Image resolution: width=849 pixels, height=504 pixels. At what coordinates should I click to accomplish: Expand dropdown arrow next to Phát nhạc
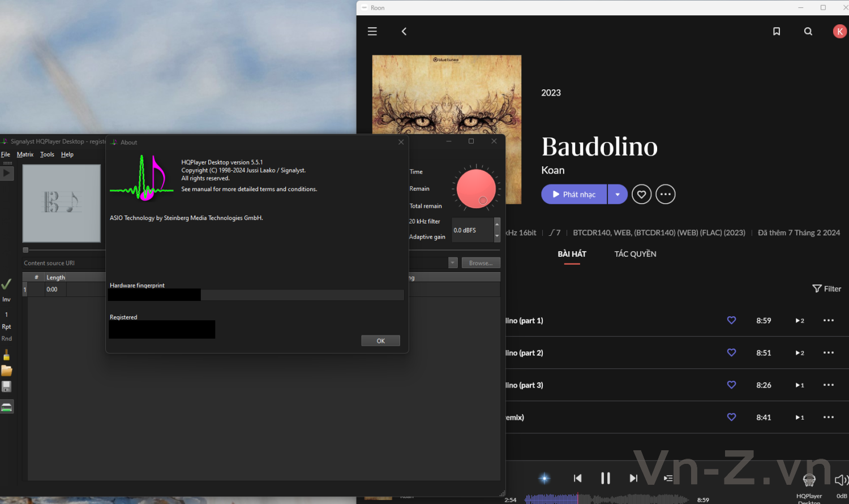coord(618,195)
